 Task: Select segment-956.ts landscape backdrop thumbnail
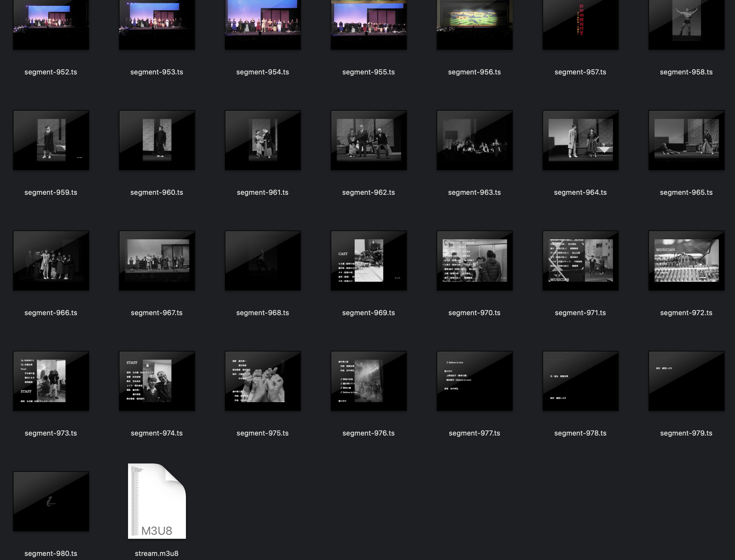click(x=475, y=25)
